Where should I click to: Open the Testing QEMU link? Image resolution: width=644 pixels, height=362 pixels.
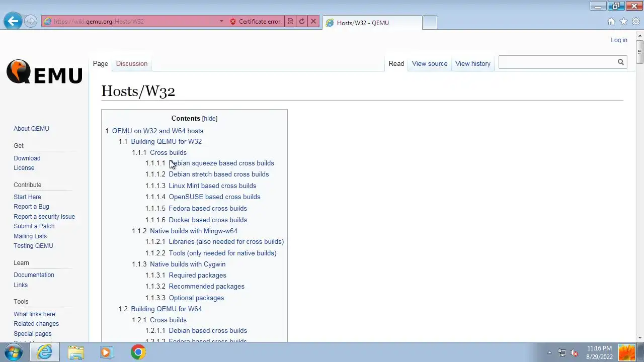tap(33, 246)
